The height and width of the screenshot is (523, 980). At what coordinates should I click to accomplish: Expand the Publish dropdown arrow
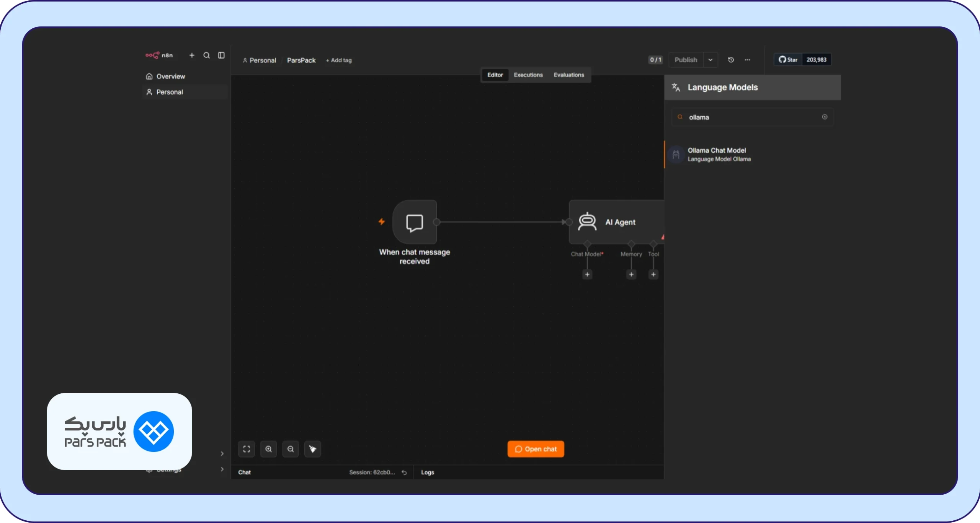tap(710, 60)
